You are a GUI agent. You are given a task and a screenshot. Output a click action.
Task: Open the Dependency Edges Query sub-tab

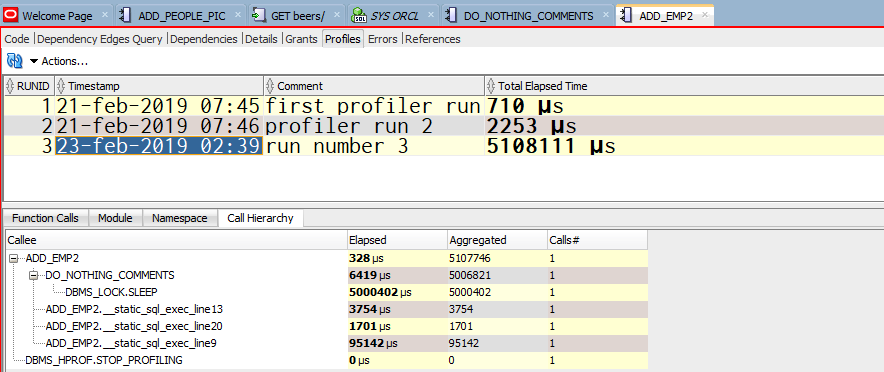99,39
